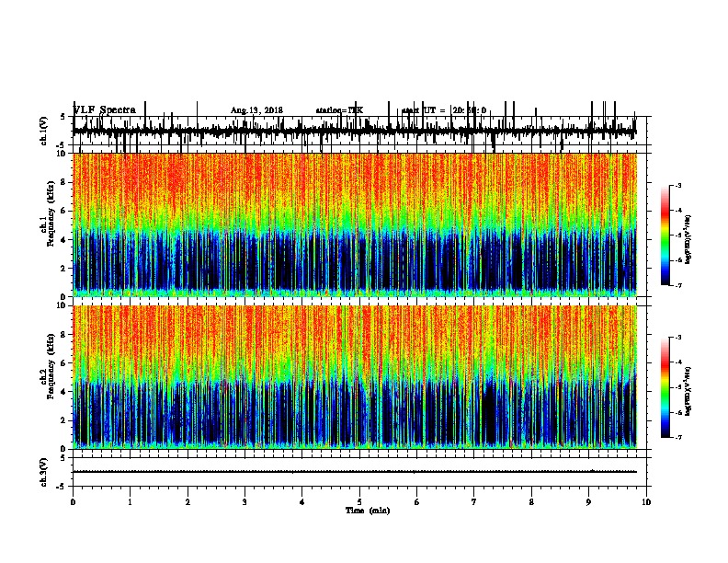This screenshot has width=728, height=563.
Task: Click the time-axis tick label "1"
Action: [130, 502]
